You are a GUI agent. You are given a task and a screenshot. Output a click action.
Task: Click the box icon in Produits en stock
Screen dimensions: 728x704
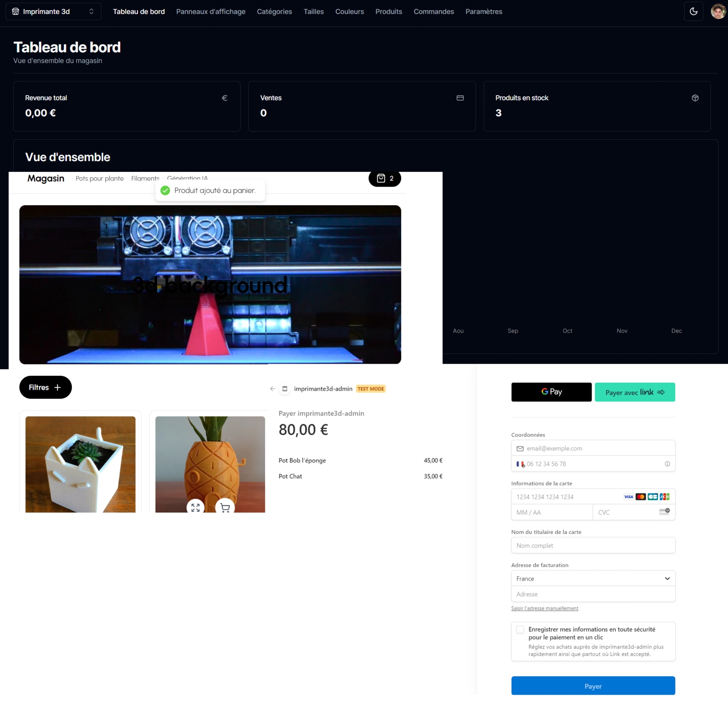[695, 98]
